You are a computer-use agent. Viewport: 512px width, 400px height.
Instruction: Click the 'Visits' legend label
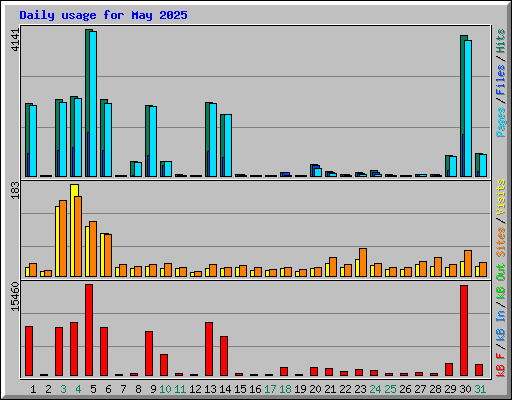[x=501, y=197]
